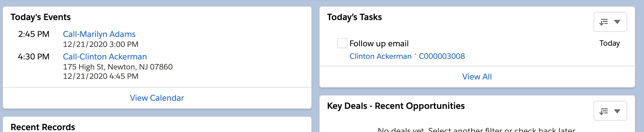
Task: Check the Follow up email checkbox
Action: click(342, 43)
